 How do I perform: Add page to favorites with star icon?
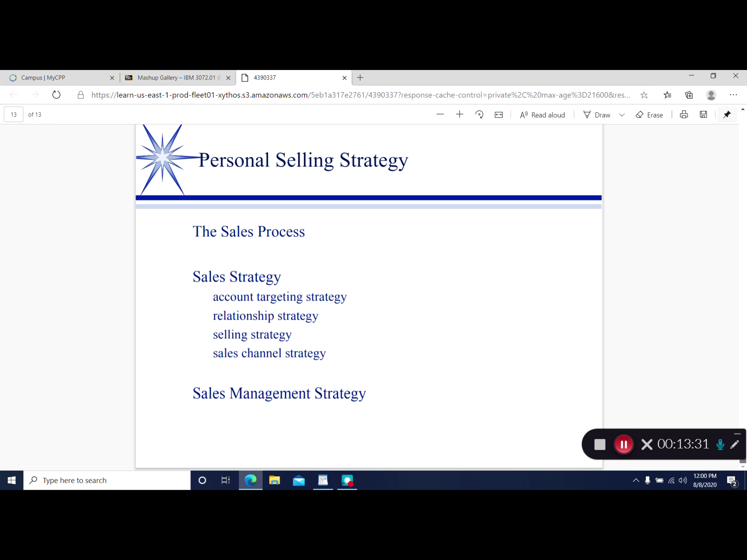pos(644,95)
